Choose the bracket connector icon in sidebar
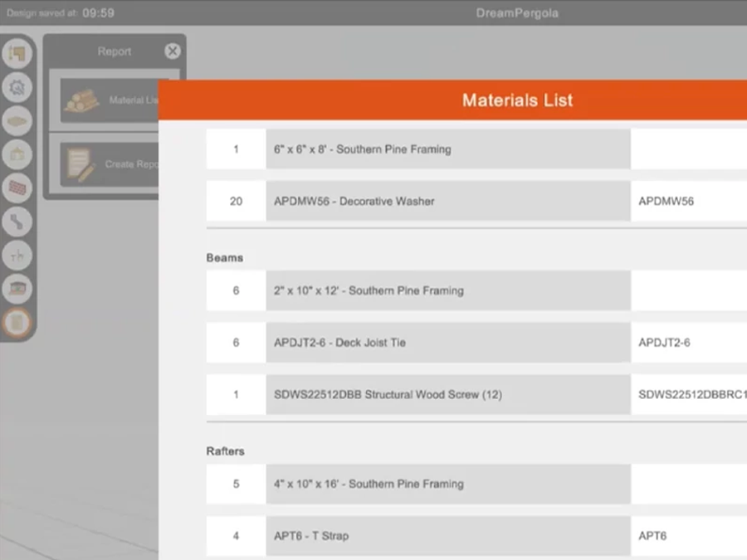 (x=17, y=221)
